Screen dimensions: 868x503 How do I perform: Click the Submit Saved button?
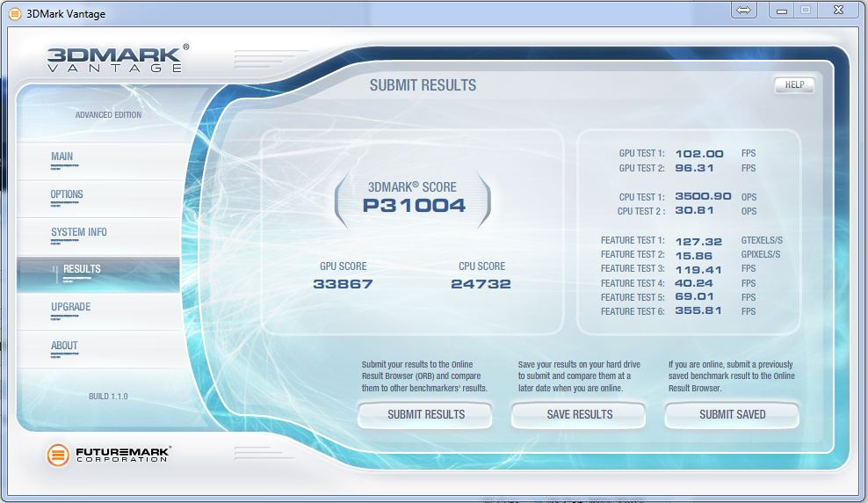pos(732,415)
